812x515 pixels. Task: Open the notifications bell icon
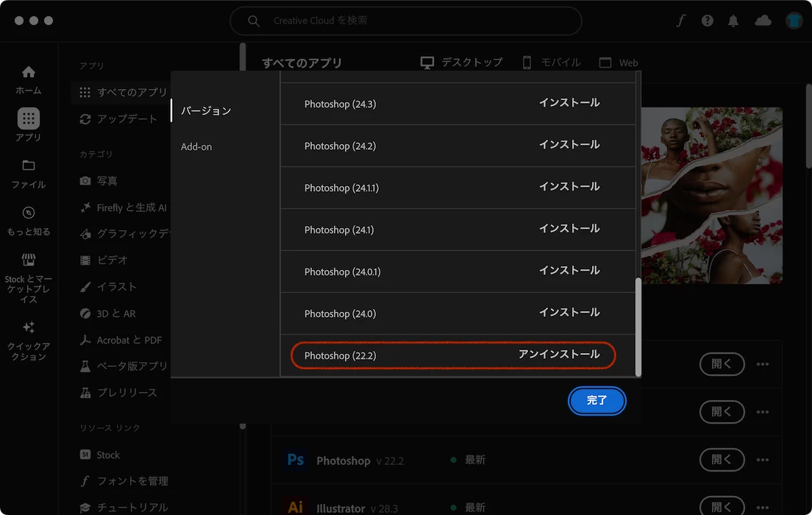733,21
